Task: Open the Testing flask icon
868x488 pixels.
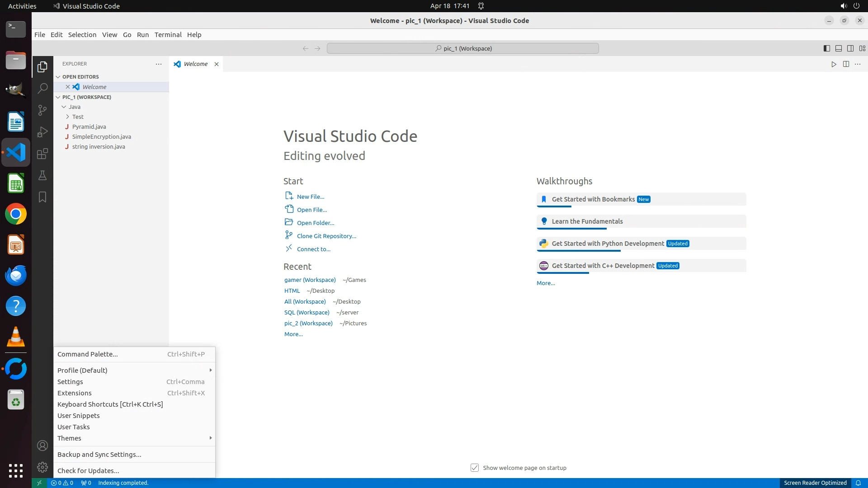Action: click(42, 175)
